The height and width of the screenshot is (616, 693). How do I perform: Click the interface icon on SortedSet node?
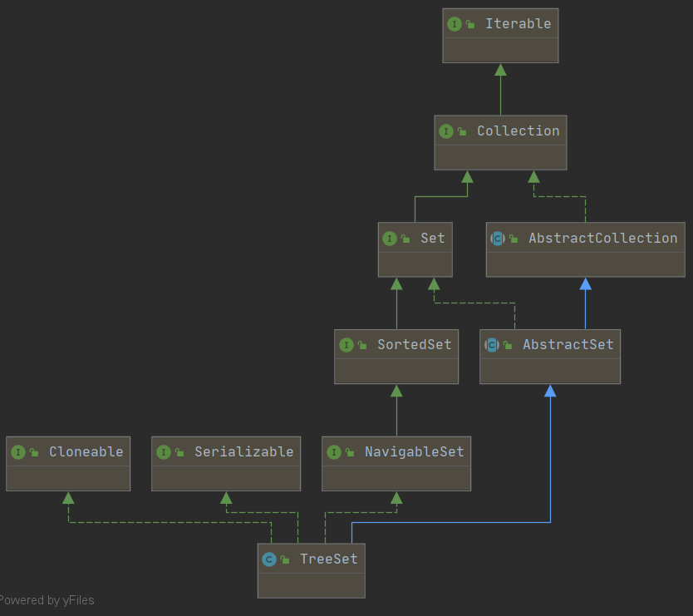(x=346, y=345)
